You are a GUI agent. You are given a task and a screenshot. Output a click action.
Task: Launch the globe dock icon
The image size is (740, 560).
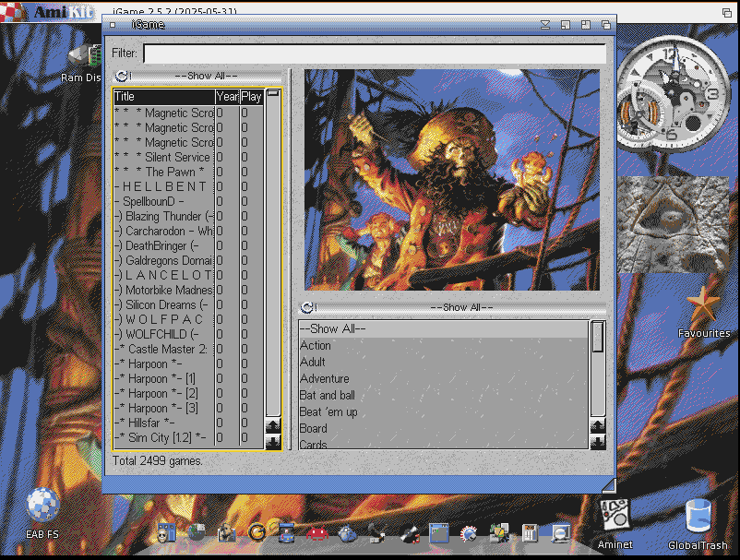(x=196, y=532)
